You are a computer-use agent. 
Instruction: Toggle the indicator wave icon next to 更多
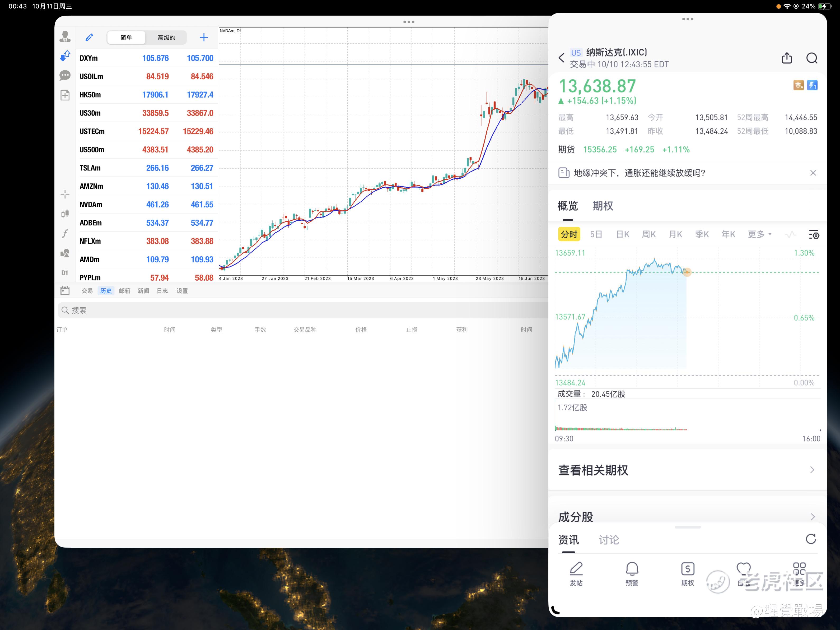(x=791, y=234)
